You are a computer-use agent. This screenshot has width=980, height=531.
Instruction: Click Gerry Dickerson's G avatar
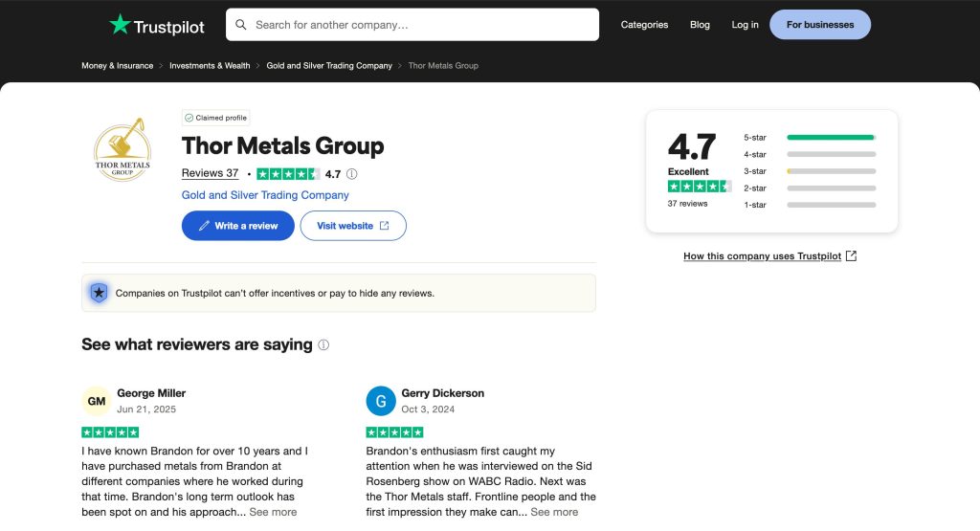380,402
